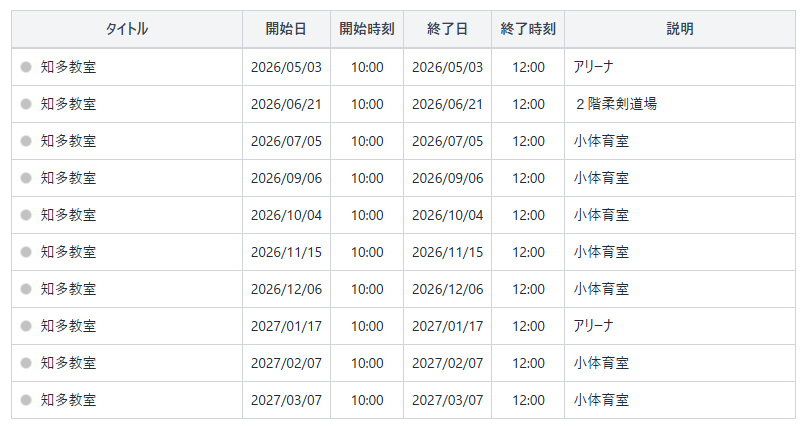Select the gray dot beside the 2026/11/15 event
This screenshot has width=806, height=430.
26,252
